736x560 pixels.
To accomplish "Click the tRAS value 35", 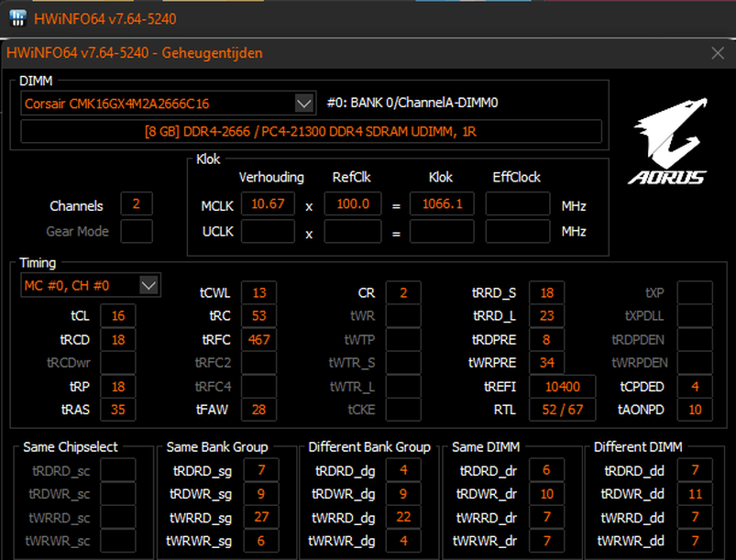I will [118, 410].
